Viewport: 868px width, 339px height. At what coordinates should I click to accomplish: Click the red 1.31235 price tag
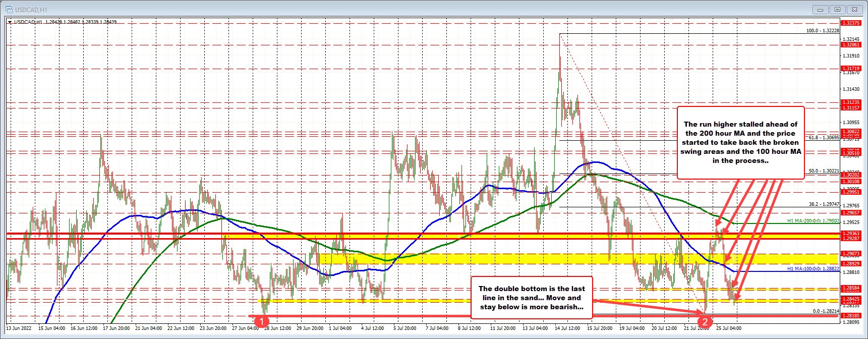click(851, 102)
